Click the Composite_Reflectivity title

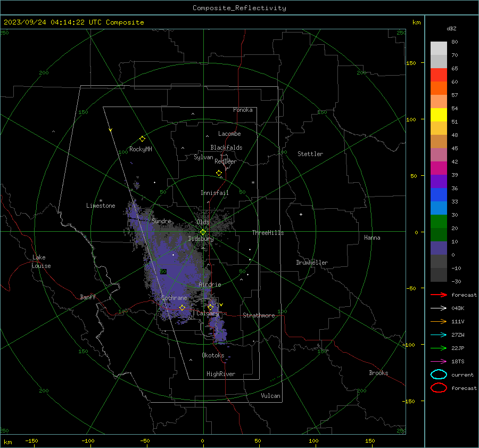click(x=240, y=8)
